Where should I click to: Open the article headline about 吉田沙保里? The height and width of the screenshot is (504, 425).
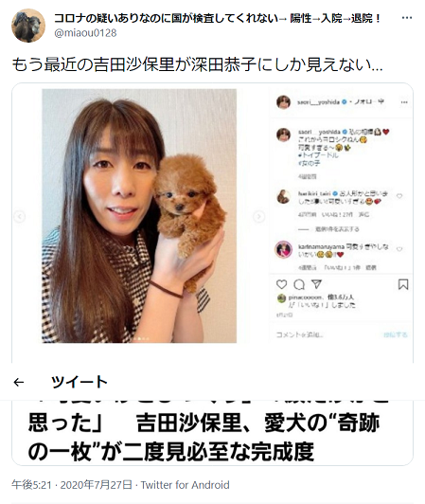204,437
